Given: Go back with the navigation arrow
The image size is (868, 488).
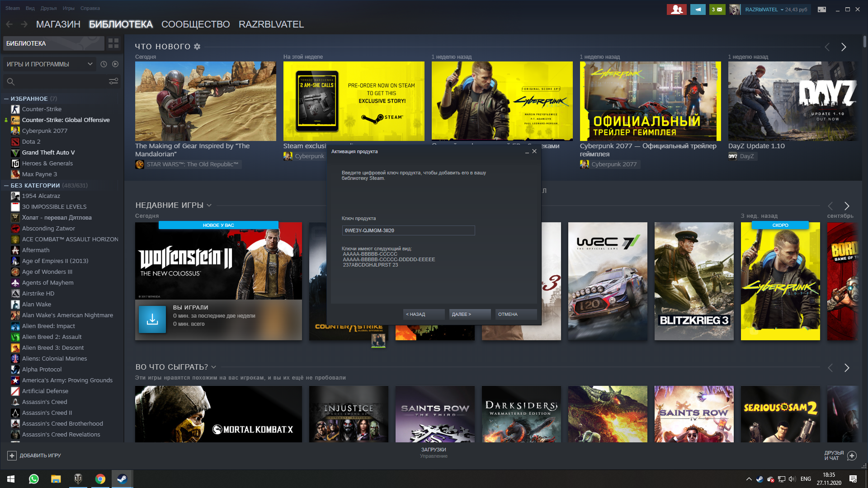Looking at the screenshot, I should click(9, 24).
